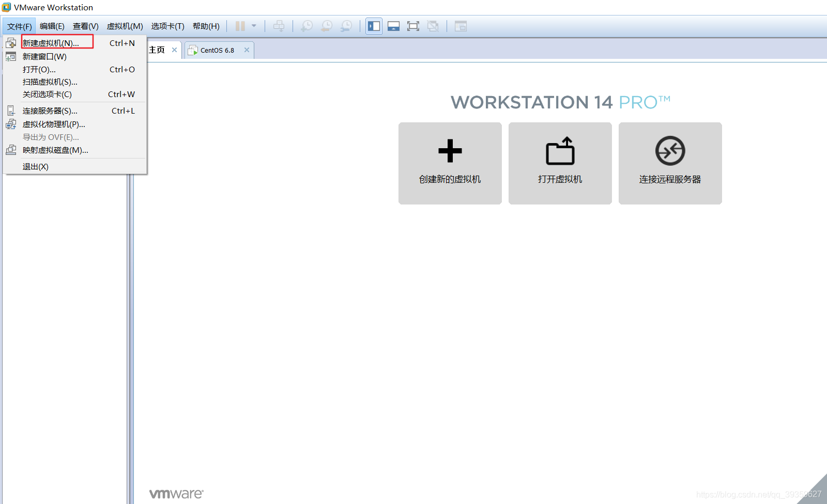
Task: Choose 连接服务器(S)... menu entry
Action: click(75, 111)
